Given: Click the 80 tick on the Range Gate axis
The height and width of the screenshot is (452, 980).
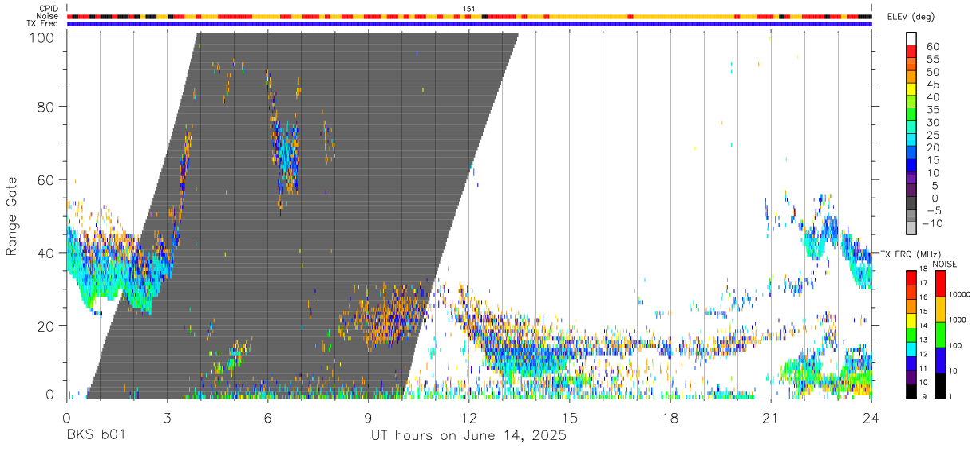Looking at the screenshot, I should point(47,107).
